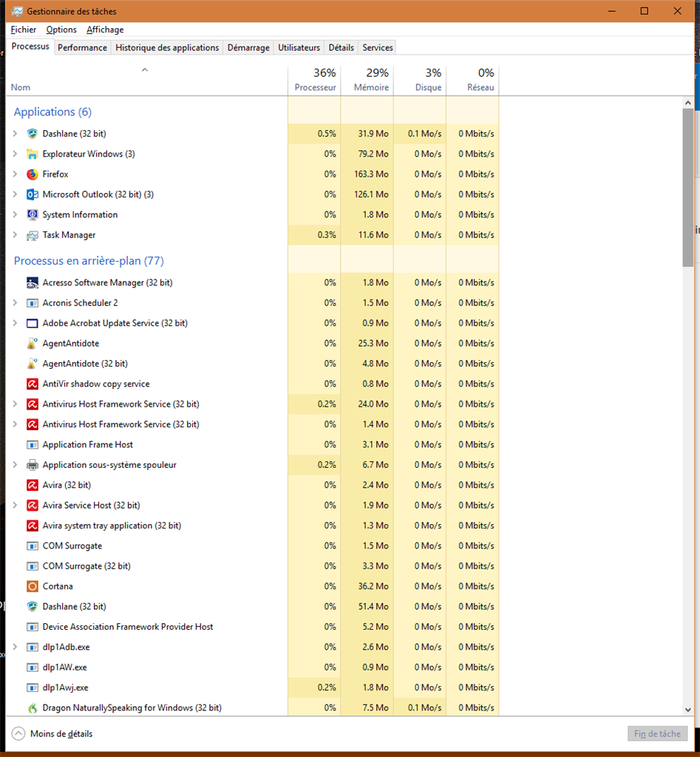Expand Application sous-système spouleur entry
700x757 pixels.
point(15,465)
